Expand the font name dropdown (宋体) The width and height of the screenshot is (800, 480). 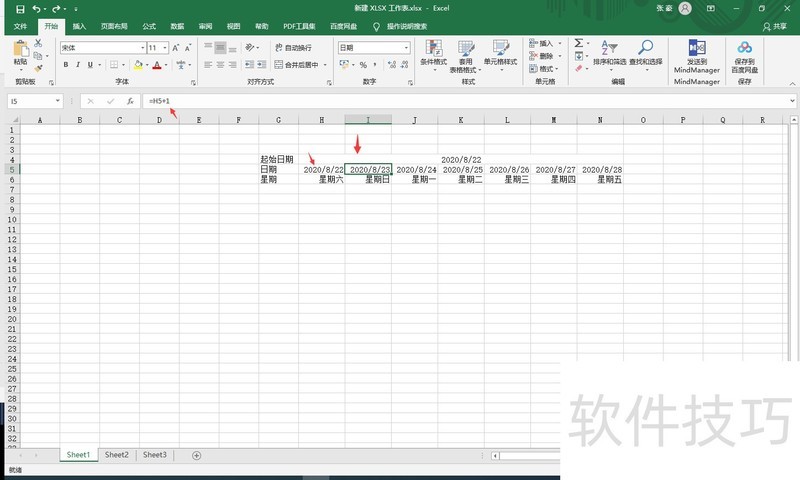[x=141, y=47]
